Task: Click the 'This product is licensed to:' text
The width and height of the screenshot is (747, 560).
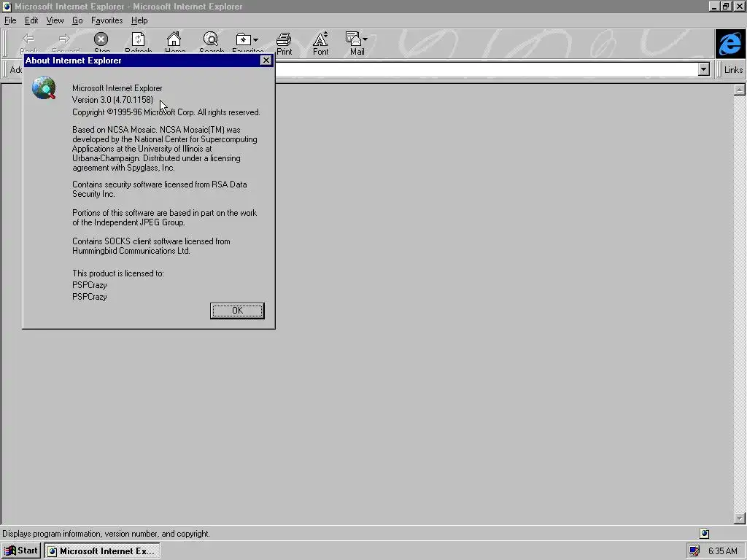Action: tap(118, 273)
